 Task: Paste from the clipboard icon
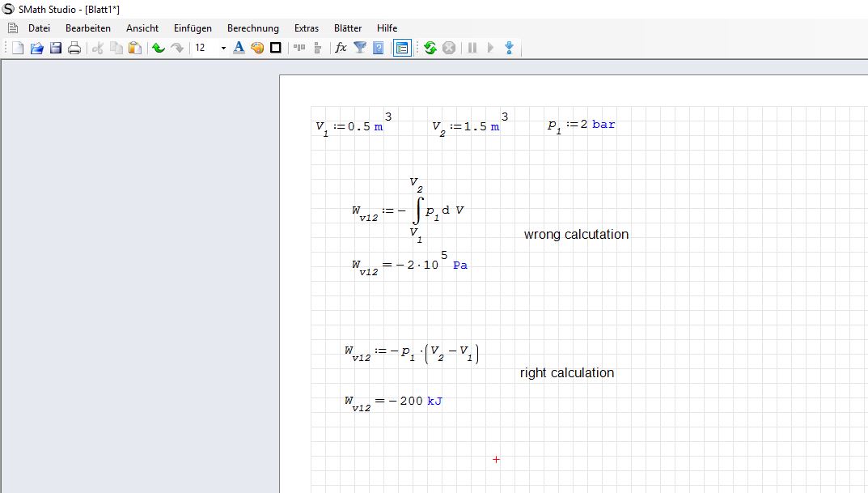pos(135,49)
